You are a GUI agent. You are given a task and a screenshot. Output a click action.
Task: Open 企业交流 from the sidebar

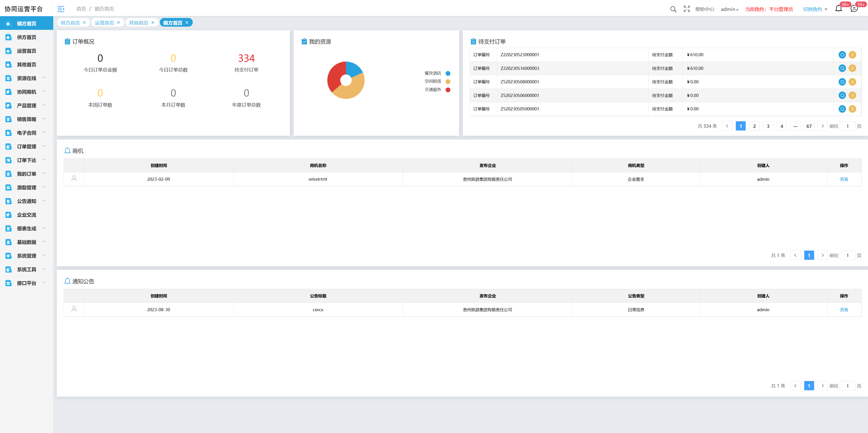pyautogui.click(x=27, y=215)
